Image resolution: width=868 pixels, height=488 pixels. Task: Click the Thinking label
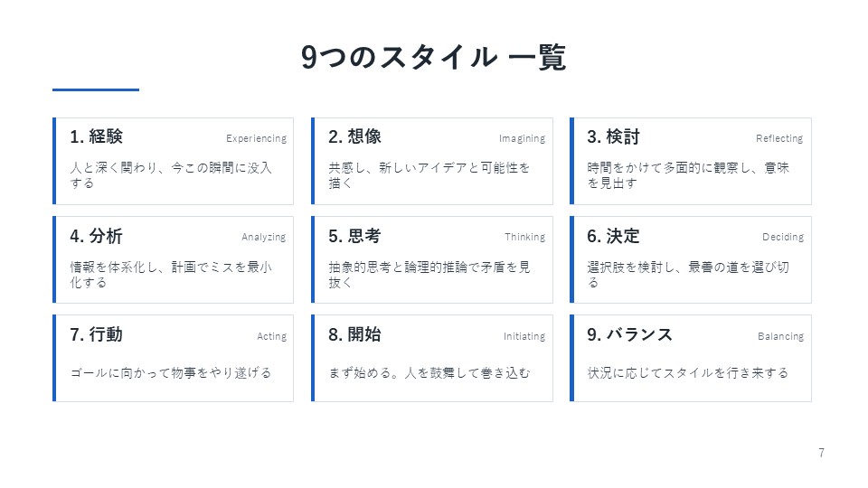point(524,238)
